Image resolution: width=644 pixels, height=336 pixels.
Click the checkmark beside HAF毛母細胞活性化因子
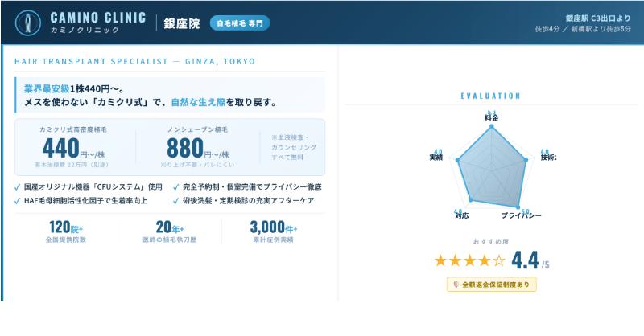(x=19, y=200)
